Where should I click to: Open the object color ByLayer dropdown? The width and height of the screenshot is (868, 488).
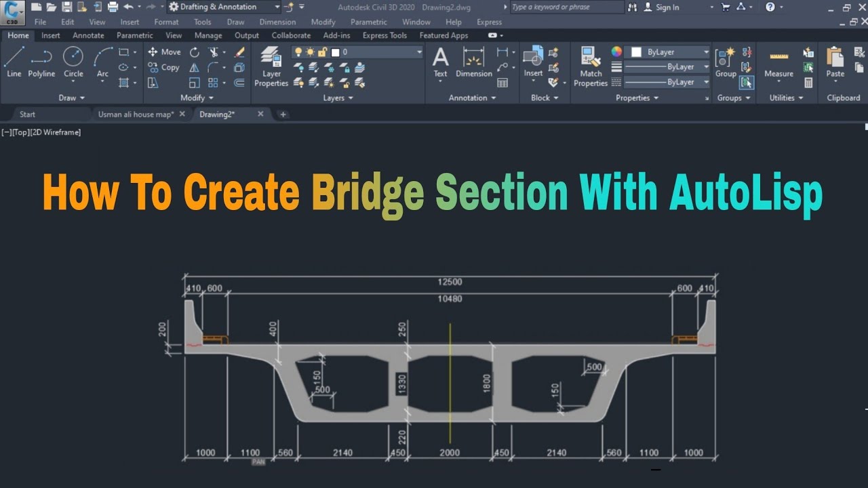coord(668,52)
